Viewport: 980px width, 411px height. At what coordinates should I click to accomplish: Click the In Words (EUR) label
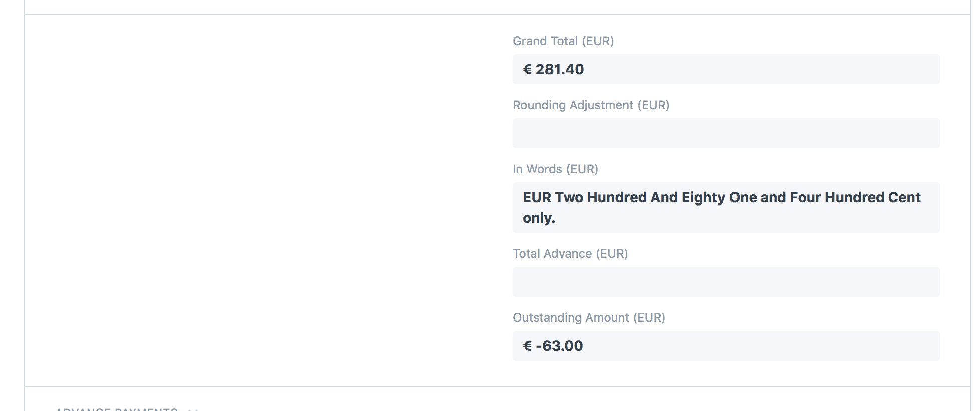tap(555, 169)
